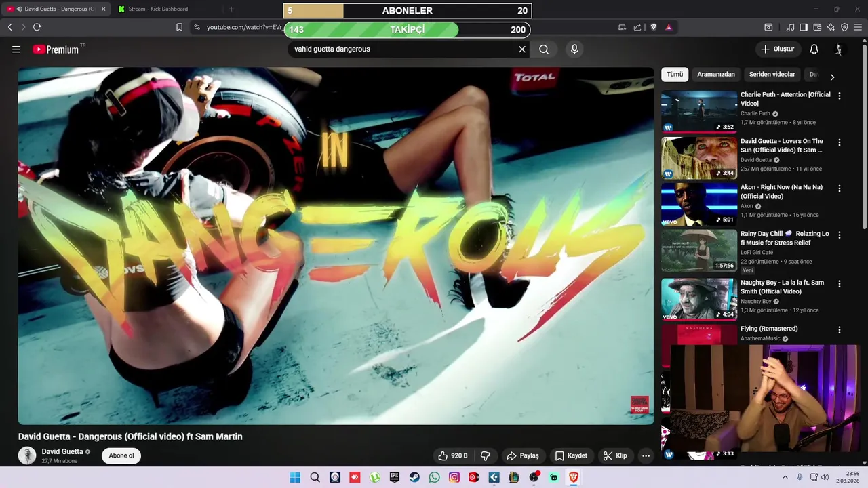Open David Guetta channel avatar

pyautogui.click(x=27, y=455)
